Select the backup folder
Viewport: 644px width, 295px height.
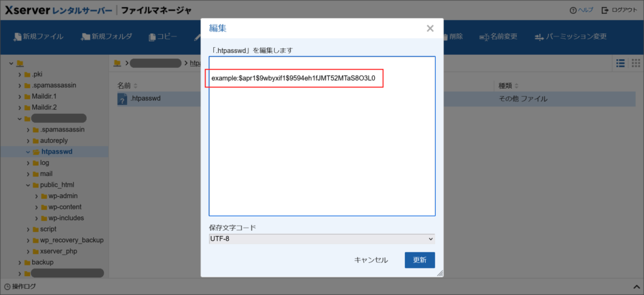[x=42, y=262]
